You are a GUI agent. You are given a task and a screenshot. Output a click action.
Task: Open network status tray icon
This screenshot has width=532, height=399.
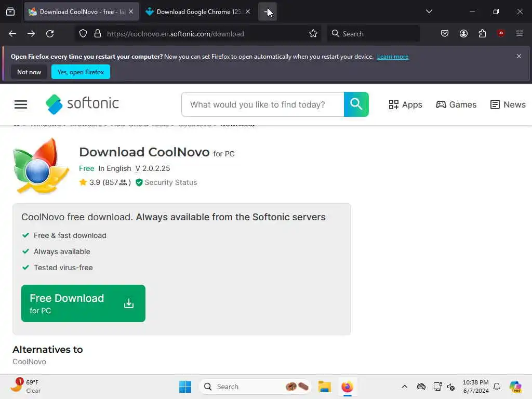(x=437, y=387)
